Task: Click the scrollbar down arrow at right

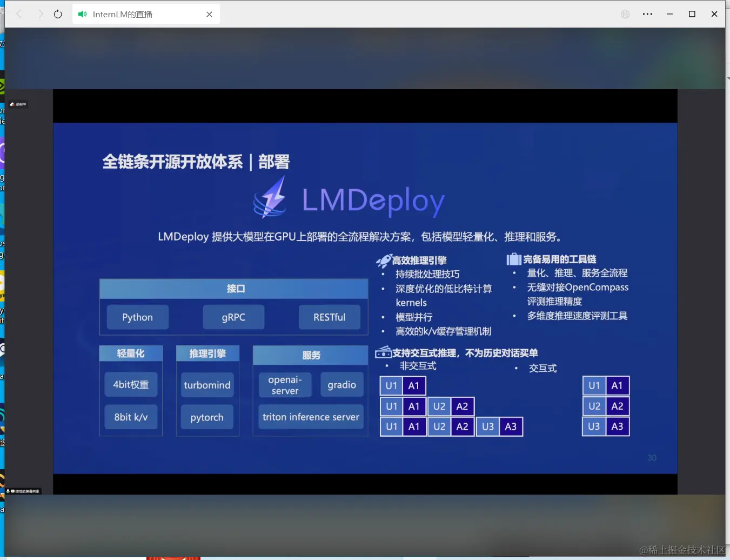Action: [x=727, y=78]
